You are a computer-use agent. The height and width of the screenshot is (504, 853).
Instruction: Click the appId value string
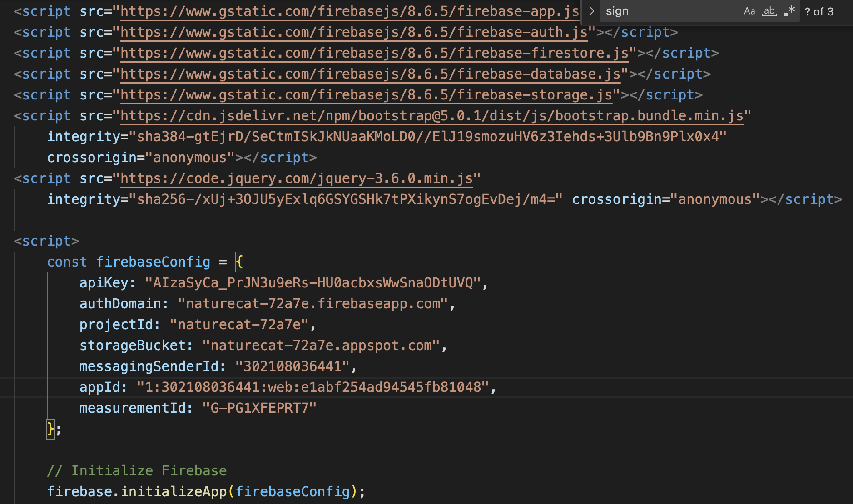click(x=313, y=387)
